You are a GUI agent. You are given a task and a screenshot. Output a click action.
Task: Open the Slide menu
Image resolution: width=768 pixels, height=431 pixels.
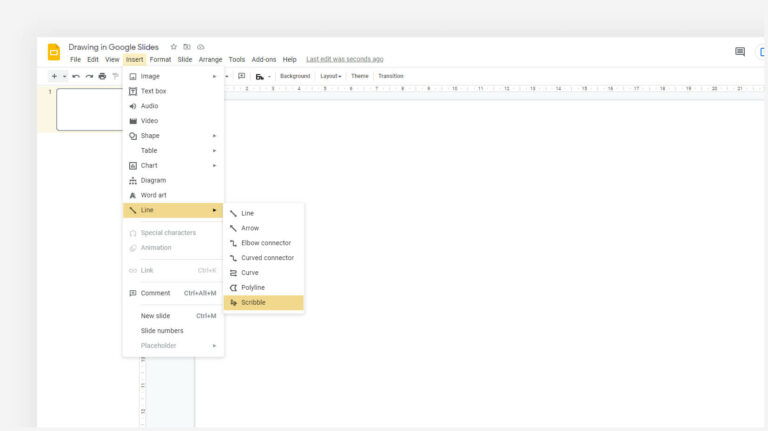(185, 59)
